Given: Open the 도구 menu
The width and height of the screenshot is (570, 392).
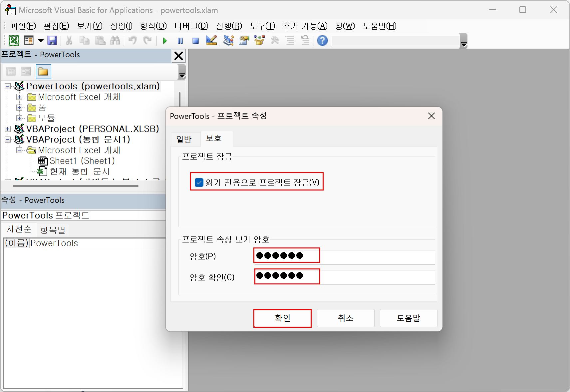Looking at the screenshot, I should (262, 26).
